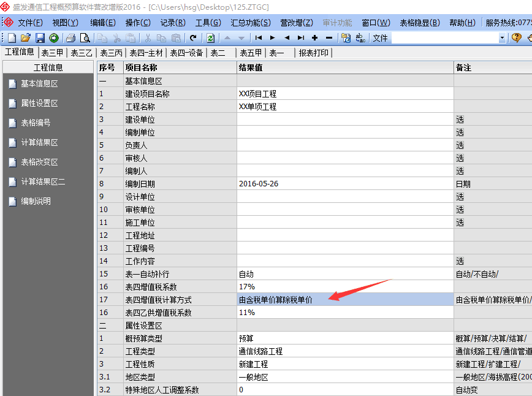Switch to the 表四-主材 tab

pyautogui.click(x=146, y=53)
